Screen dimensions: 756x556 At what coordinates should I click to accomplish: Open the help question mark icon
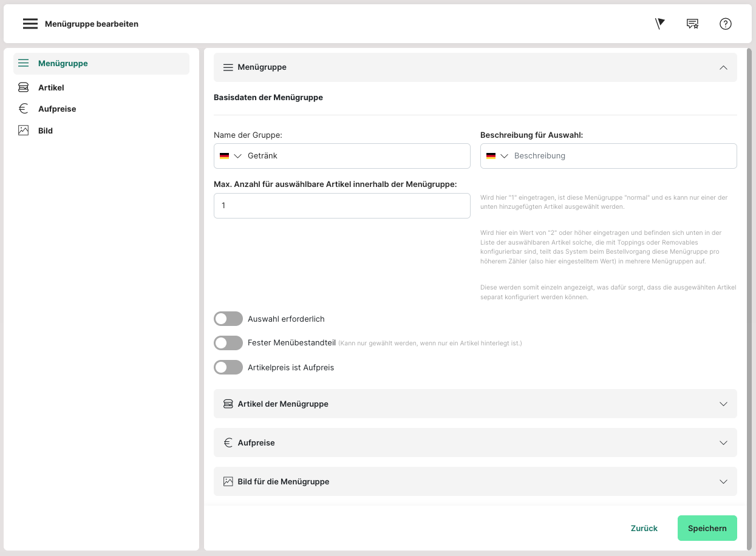coord(725,24)
